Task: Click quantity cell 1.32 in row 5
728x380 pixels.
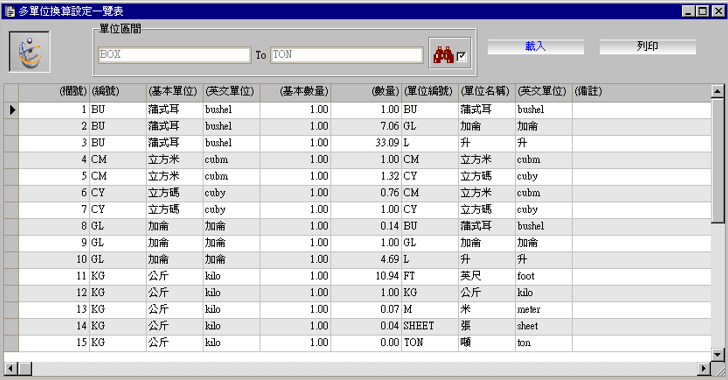Action: click(366, 177)
